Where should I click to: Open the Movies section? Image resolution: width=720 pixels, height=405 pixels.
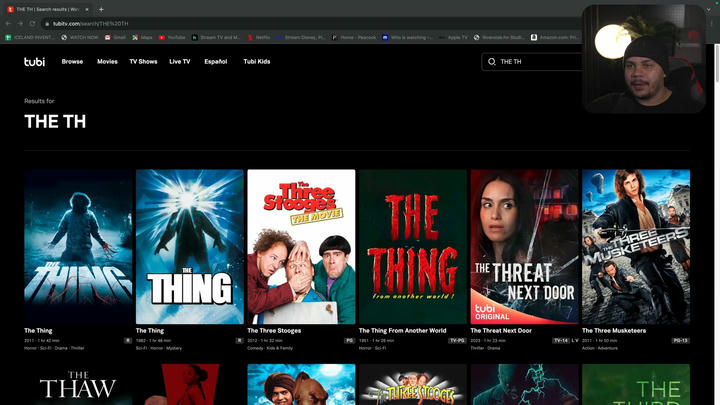tap(107, 62)
